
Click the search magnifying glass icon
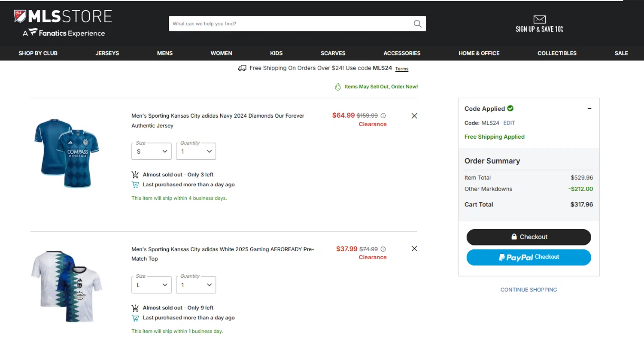pos(417,24)
